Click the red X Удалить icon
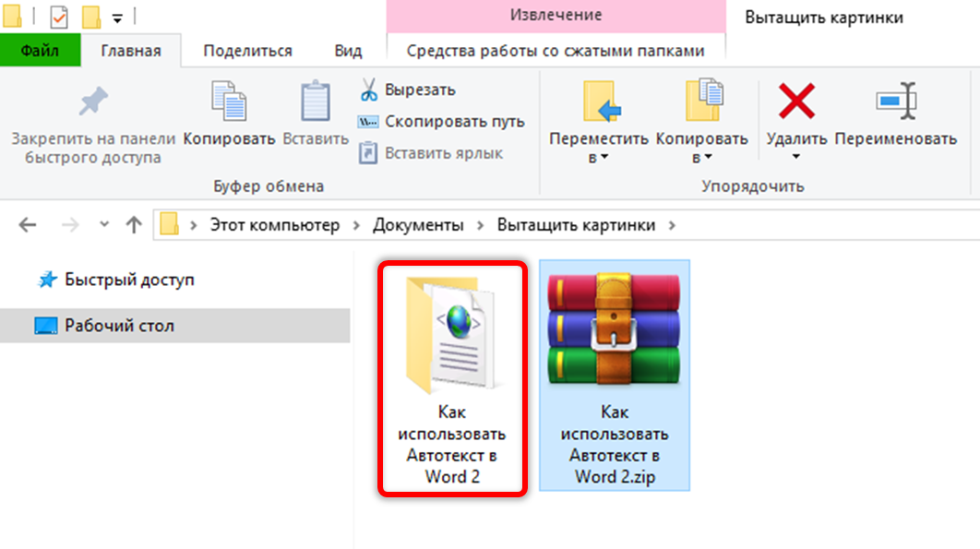The image size is (980, 549). (796, 101)
